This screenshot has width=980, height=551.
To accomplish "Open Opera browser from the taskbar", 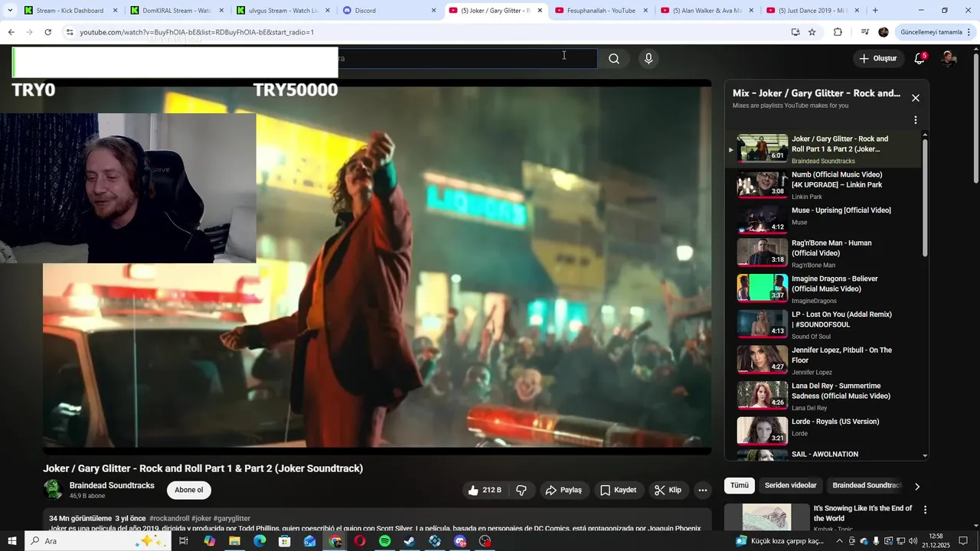I will pyautogui.click(x=359, y=541).
